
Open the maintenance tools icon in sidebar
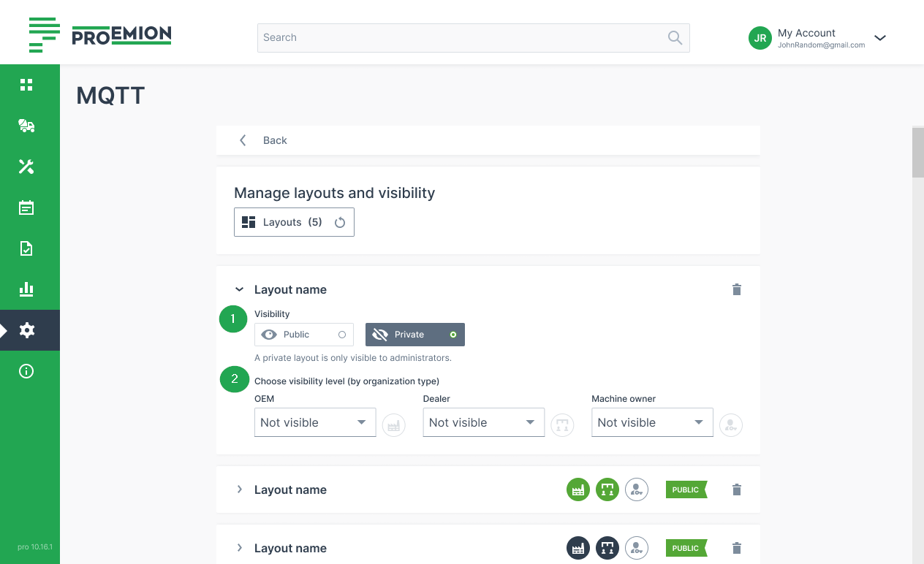pos(26,167)
